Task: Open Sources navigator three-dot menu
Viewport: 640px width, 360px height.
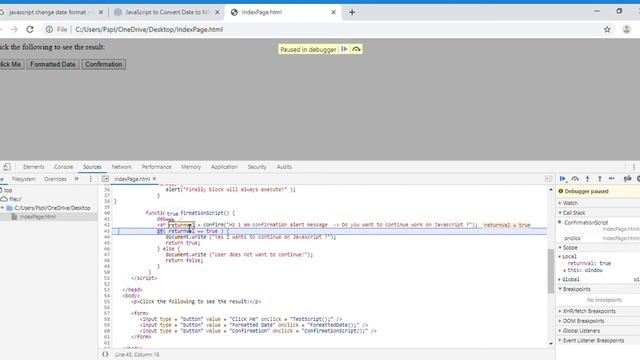Action: pos(90,179)
